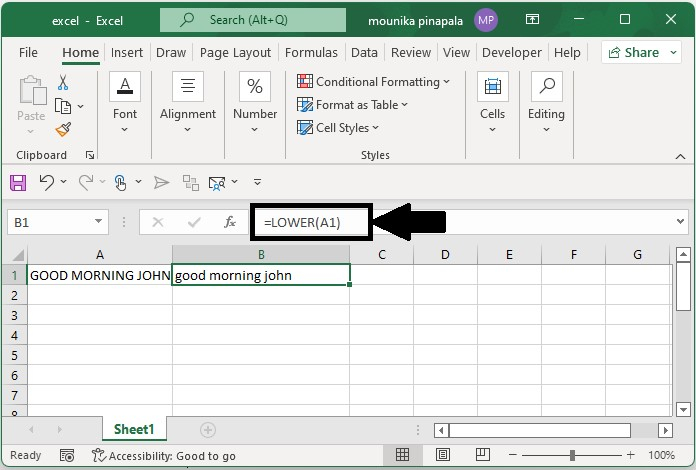
Task: Open Undo history dropdown arrow
Action: coord(63,182)
